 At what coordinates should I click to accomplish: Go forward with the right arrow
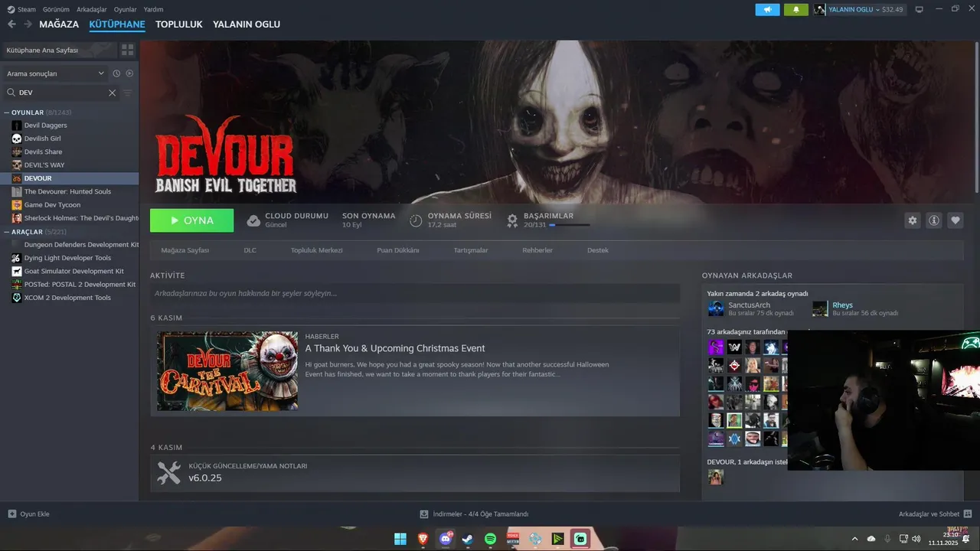coord(28,24)
